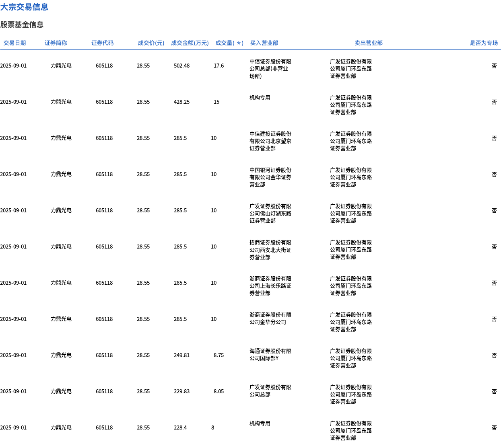Select buyer 中国银河证券金华证券营业部
Viewport: 501px width, 448px height.
point(270,177)
